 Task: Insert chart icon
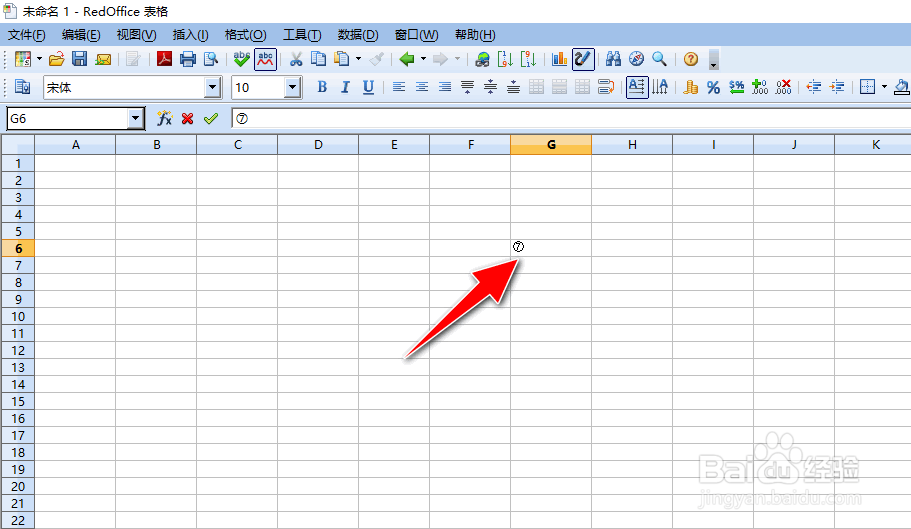pos(559,59)
